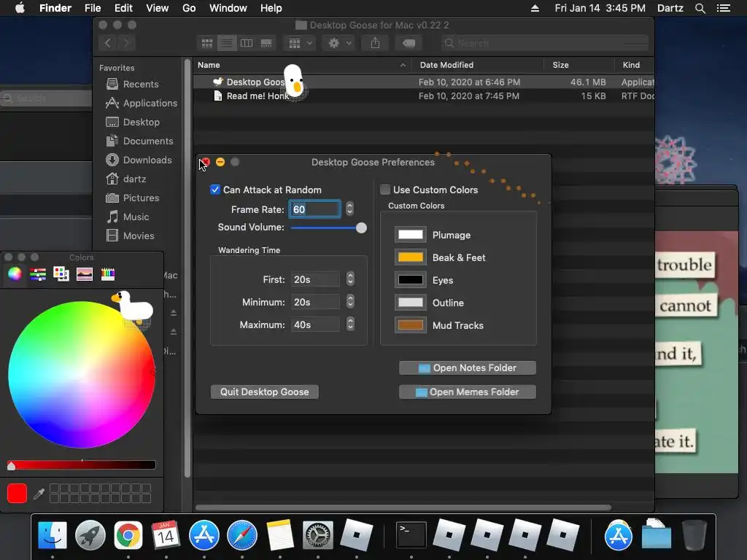Screen dimensions: 747x560
Task: Open the Go menu
Action: tap(189, 8)
